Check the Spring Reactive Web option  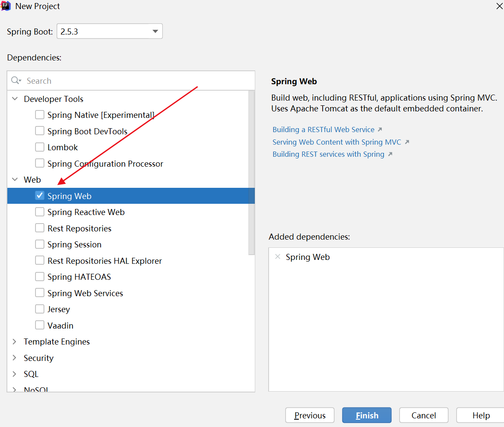tap(40, 212)
